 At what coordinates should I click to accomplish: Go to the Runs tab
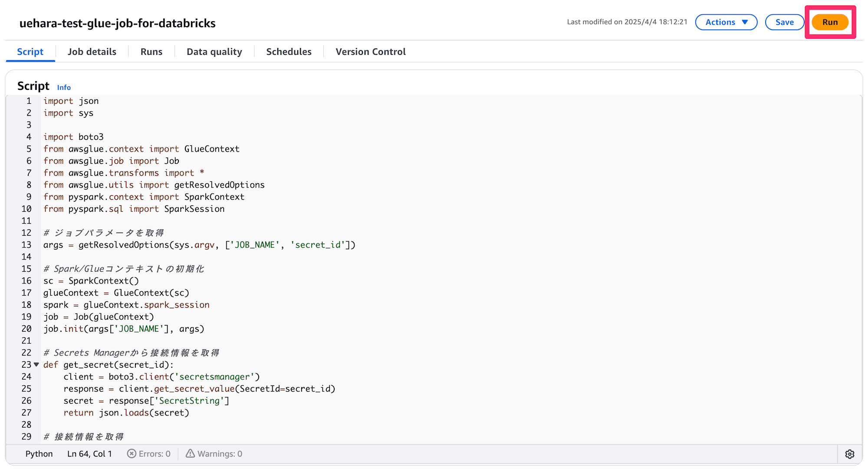pyautogui.click(x=151, y=52)
